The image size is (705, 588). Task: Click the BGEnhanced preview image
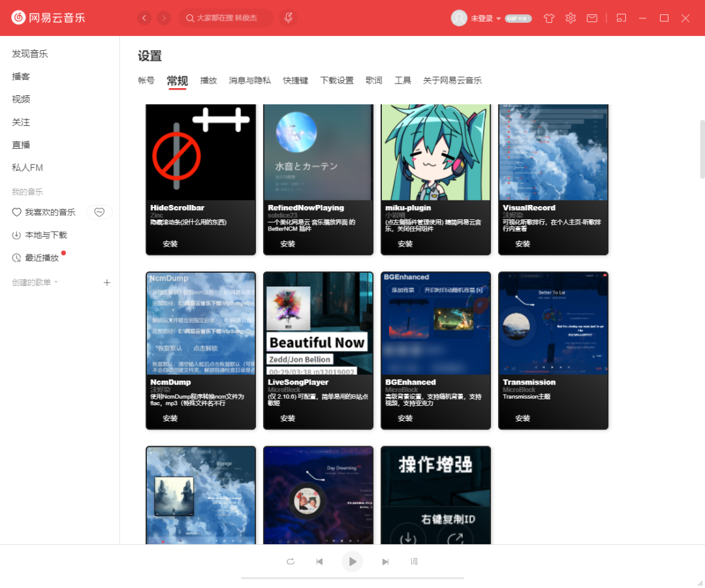[x=435, y=323]
